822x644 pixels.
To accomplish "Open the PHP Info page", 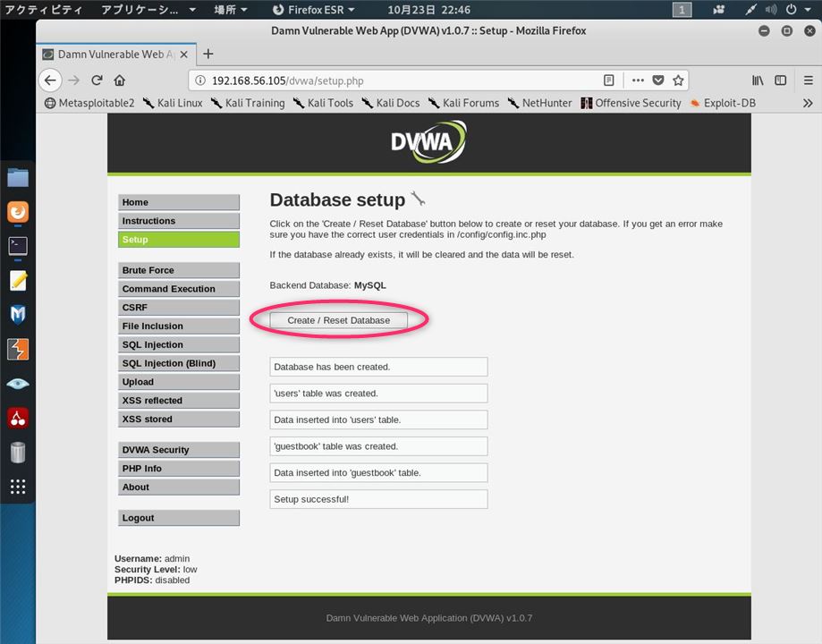I will point(179,469).
